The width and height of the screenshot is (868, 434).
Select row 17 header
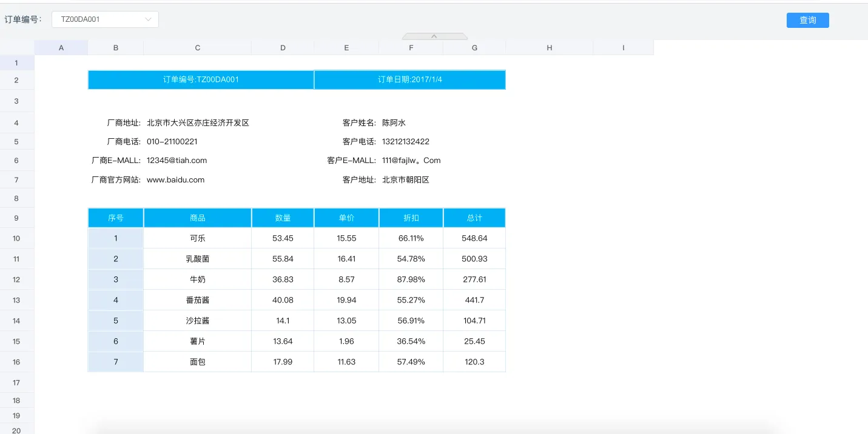pos(16,382)
